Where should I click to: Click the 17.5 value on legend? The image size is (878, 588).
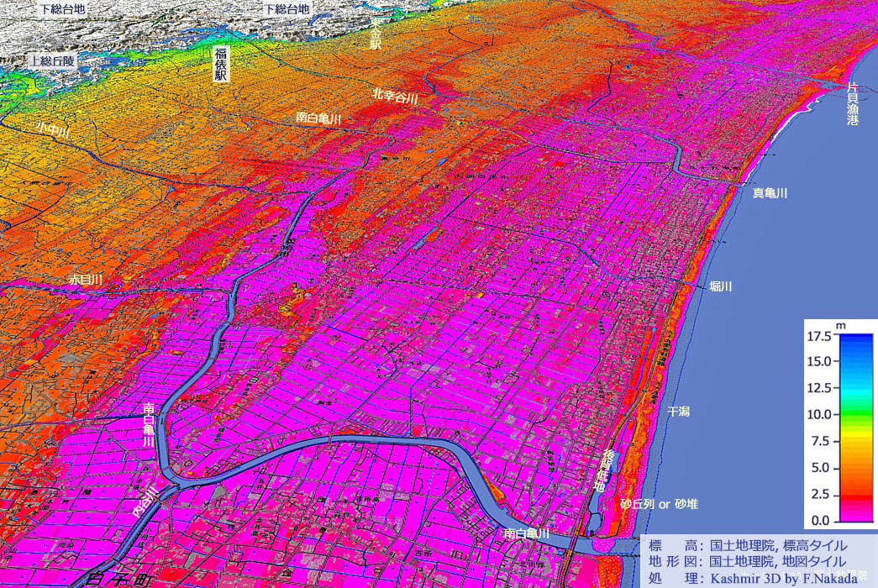coord(818,336)
